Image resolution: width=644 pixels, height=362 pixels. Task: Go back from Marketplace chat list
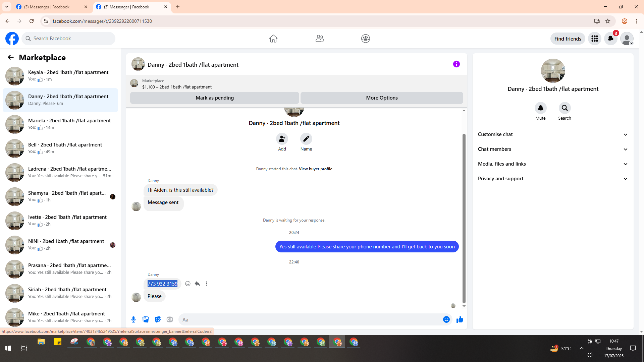(x=11, y=58)
